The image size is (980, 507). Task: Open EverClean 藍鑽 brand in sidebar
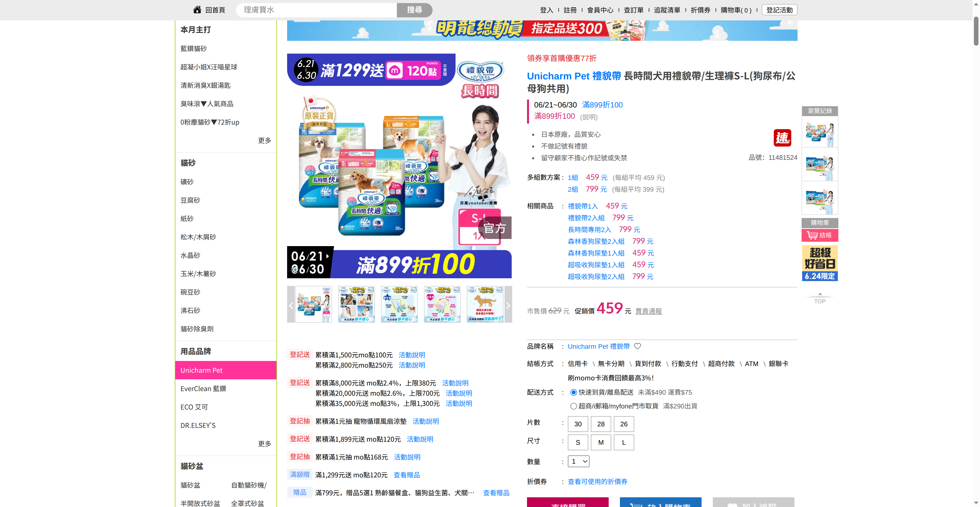[x=203, y=389]
